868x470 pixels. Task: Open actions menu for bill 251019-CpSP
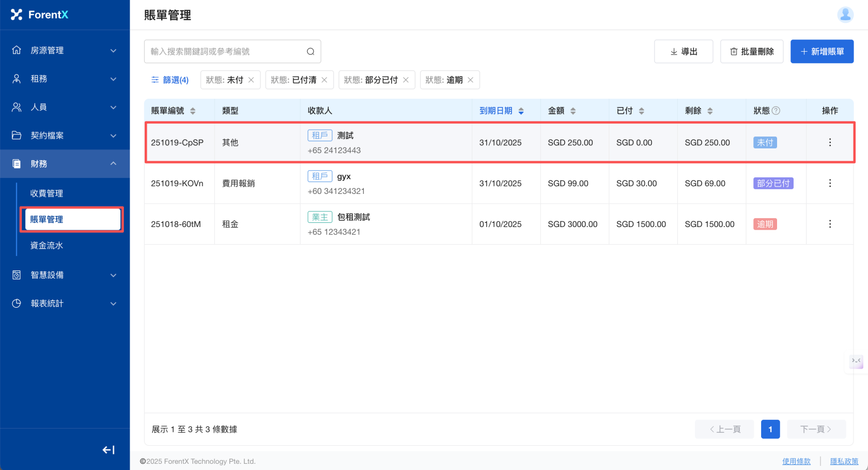pos(830,143)
